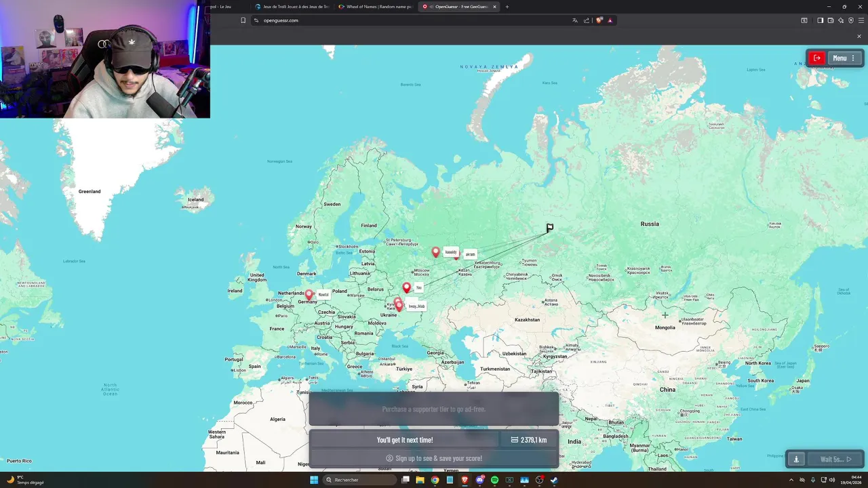Screen dimensions: 868x488
Task: Click the pin labeled beasy_bilab
Action: pos(399,306)
